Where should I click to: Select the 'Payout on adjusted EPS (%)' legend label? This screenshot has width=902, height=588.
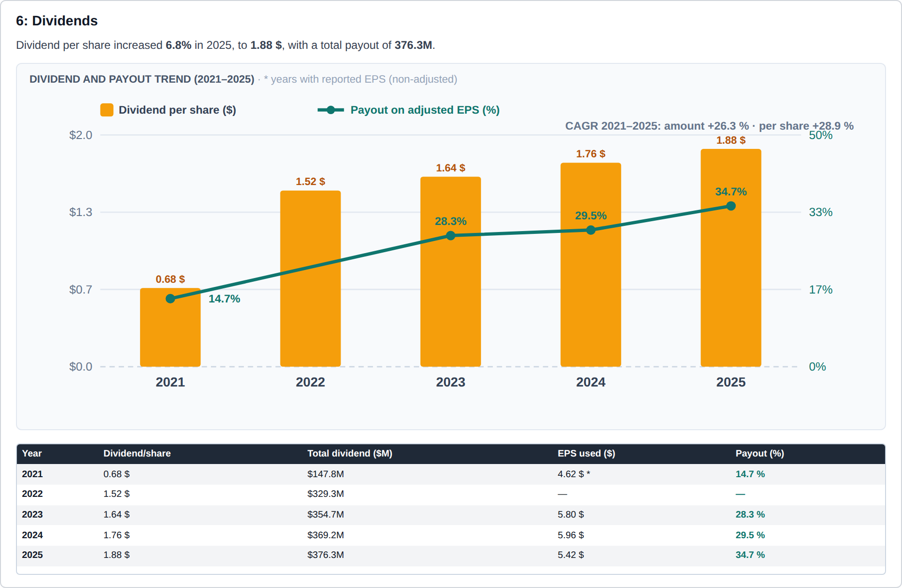(x=425, y=110)
